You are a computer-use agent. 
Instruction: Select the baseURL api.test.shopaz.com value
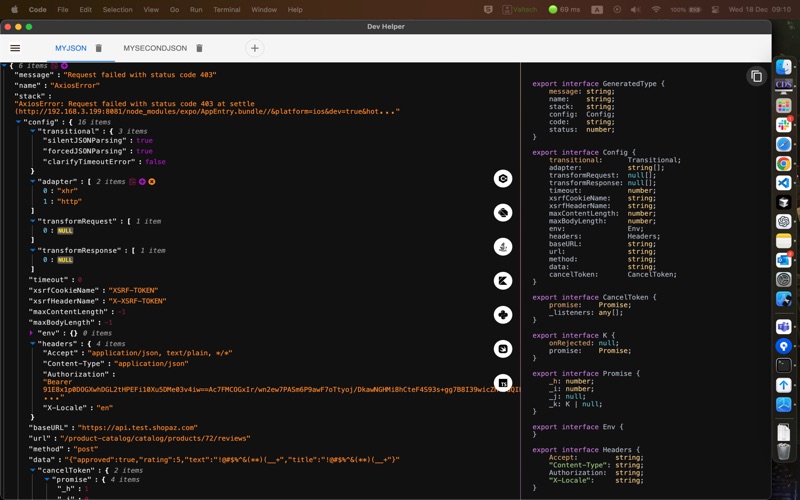pyautogui.click(x=137, y=428)
